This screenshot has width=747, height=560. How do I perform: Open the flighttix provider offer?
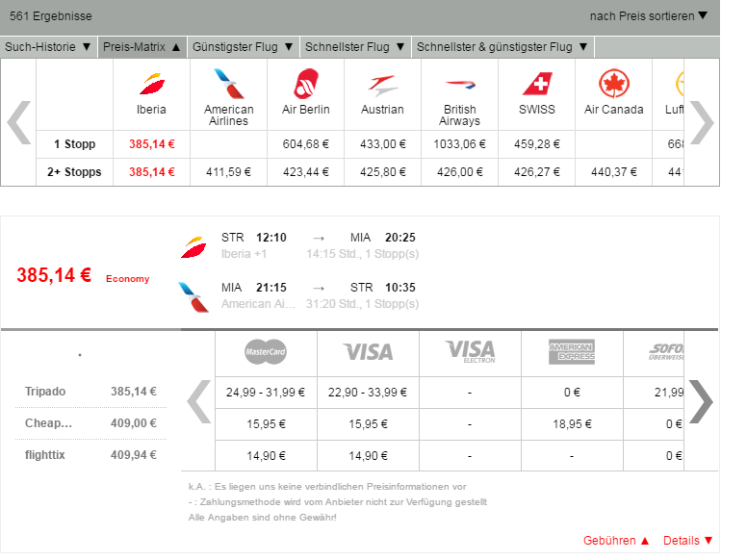click(x=90, y=455)
